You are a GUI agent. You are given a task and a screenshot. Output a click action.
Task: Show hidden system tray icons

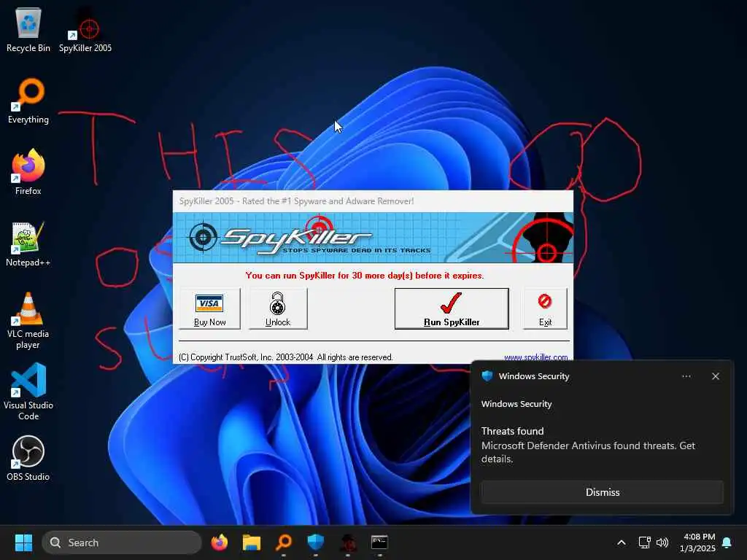pos(622,542)
